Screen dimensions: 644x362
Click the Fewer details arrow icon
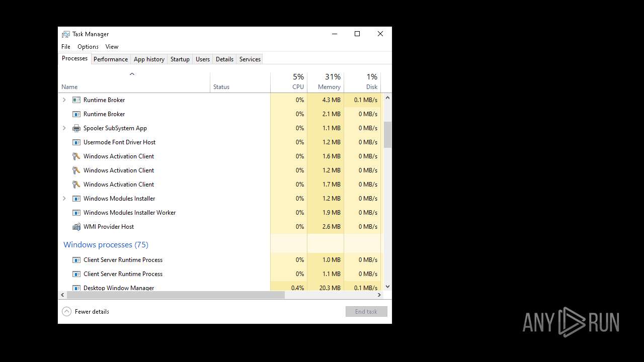pyautogui.click(x=66, y=312)
